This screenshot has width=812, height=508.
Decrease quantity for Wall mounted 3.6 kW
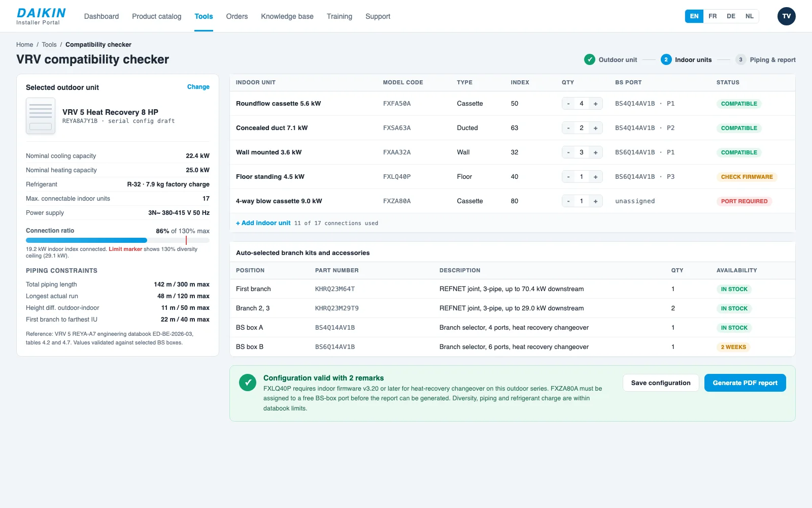568,152
